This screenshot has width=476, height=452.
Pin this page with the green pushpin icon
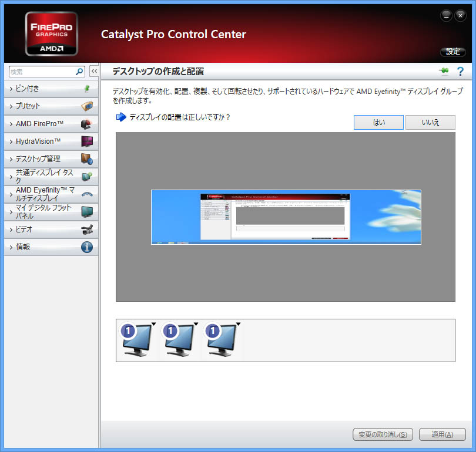tap(444, 71)
